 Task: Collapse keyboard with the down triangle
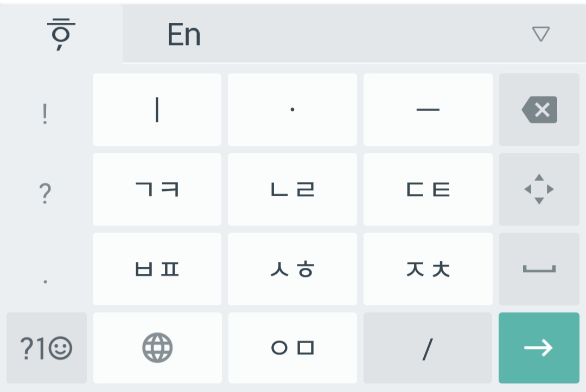540,34
